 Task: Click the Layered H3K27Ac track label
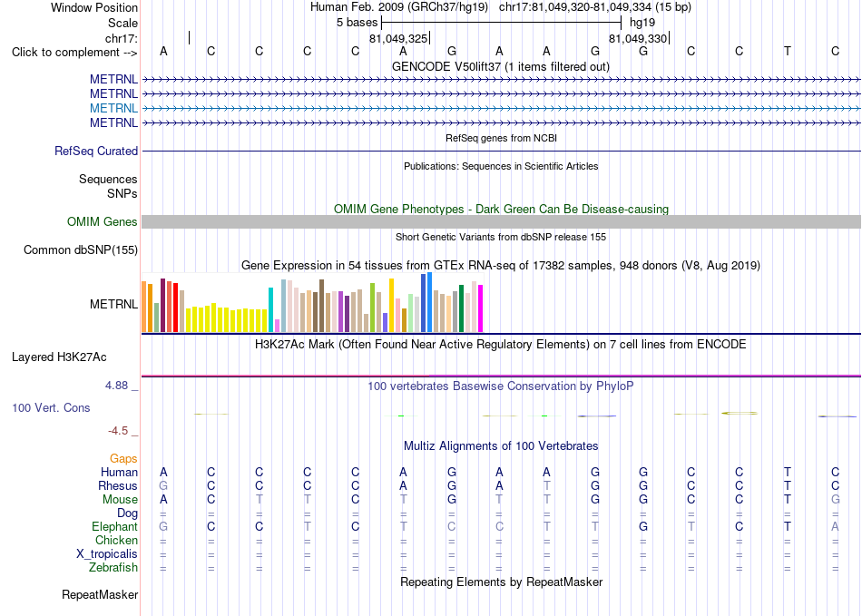coord(59,357)
